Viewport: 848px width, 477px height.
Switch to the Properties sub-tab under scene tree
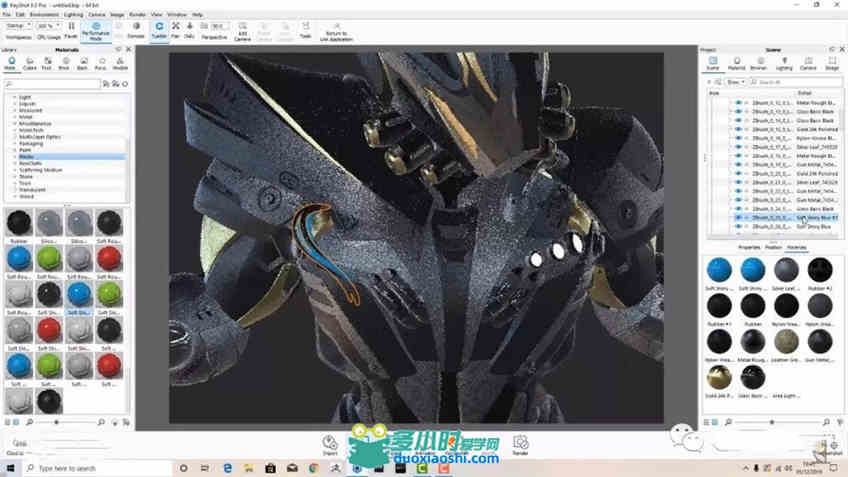749,247
